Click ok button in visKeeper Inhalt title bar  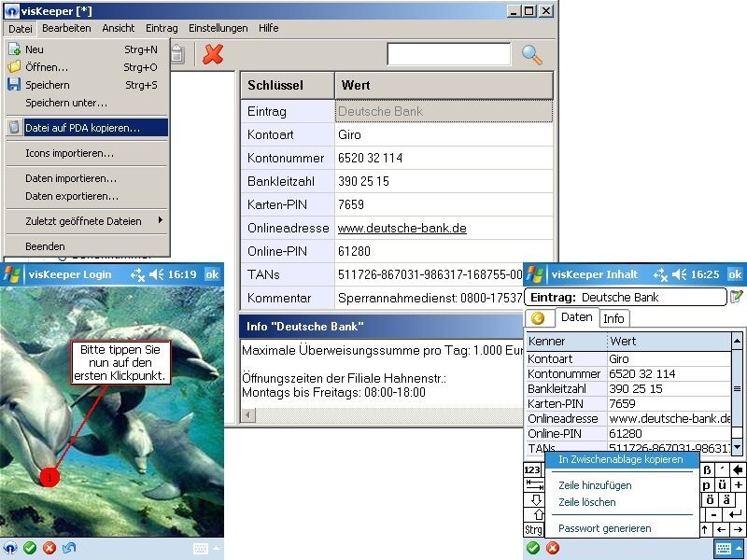point(735,274)
